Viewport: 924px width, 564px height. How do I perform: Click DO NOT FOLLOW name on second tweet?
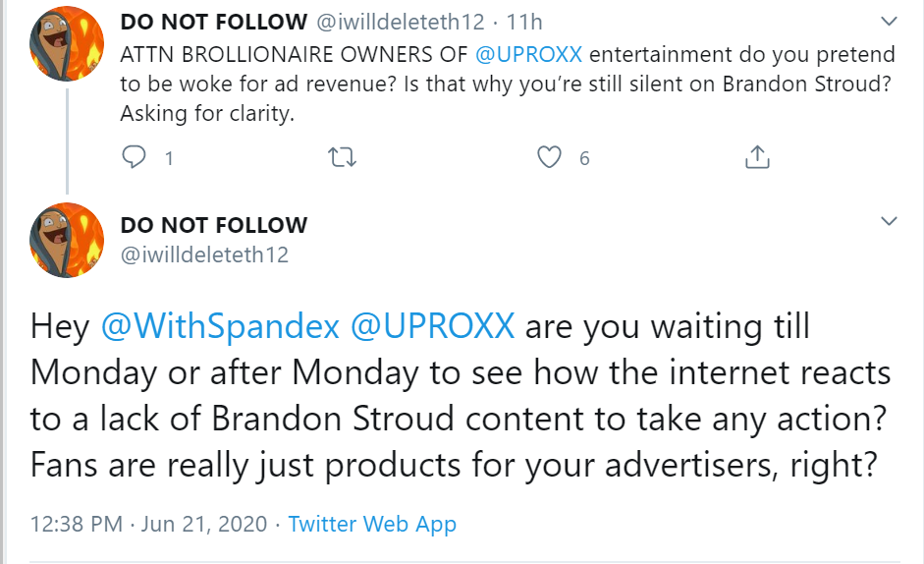coord(213,225)
